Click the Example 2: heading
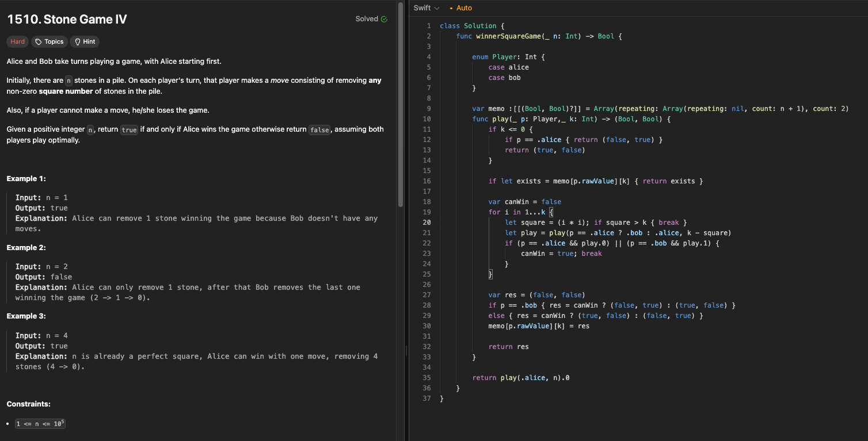Screen dimensions: 868x441 click(x=26, y=248)
